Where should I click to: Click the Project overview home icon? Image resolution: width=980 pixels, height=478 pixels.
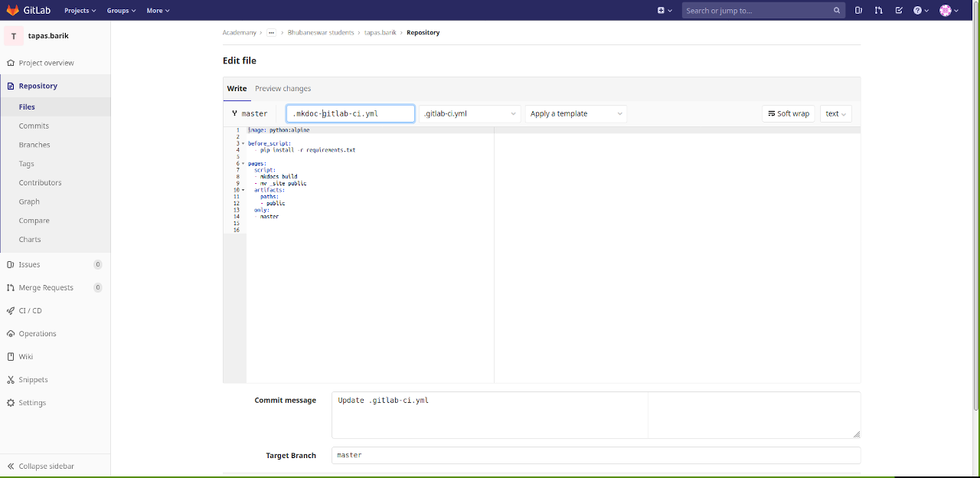click(x=11, y=63)
